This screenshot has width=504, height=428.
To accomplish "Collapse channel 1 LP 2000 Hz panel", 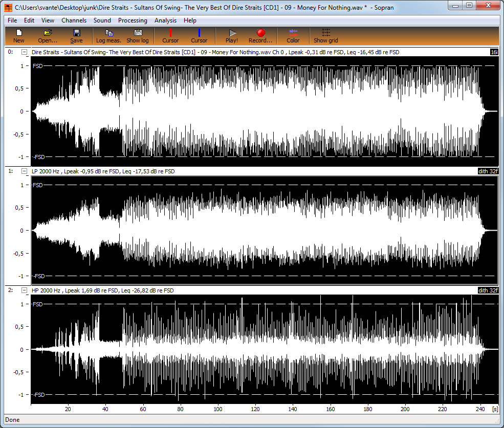I will [24, 171].
